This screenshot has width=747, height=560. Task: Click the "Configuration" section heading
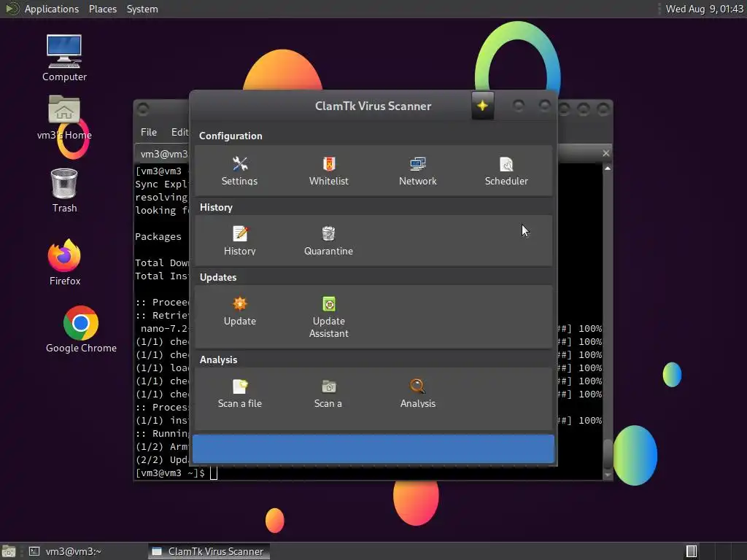[x=231, y=136]
